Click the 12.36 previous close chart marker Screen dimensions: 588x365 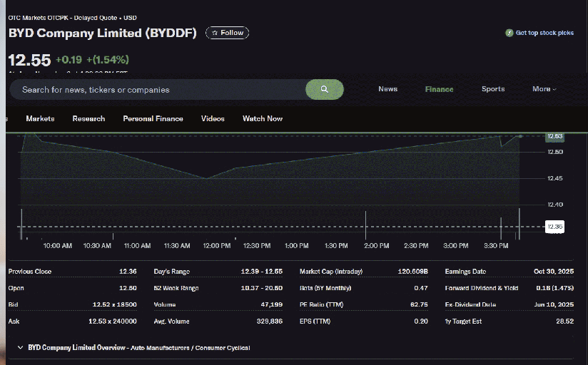[x=554, y=227]
